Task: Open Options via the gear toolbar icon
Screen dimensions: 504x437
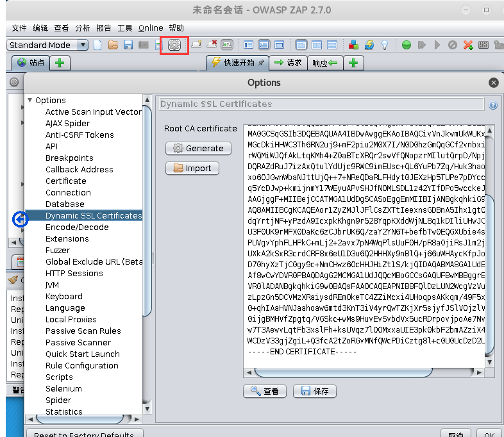Action: [174, 45]
